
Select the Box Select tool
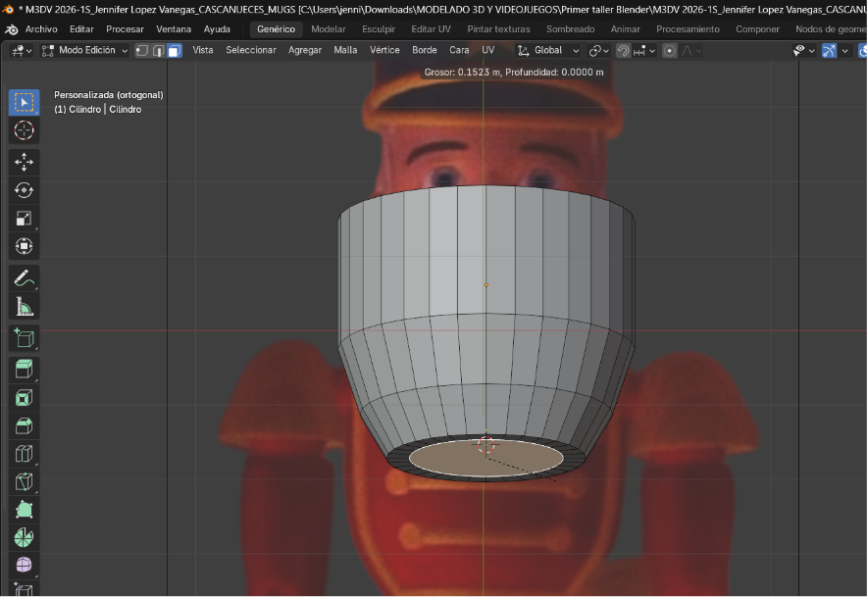[25, 102]
